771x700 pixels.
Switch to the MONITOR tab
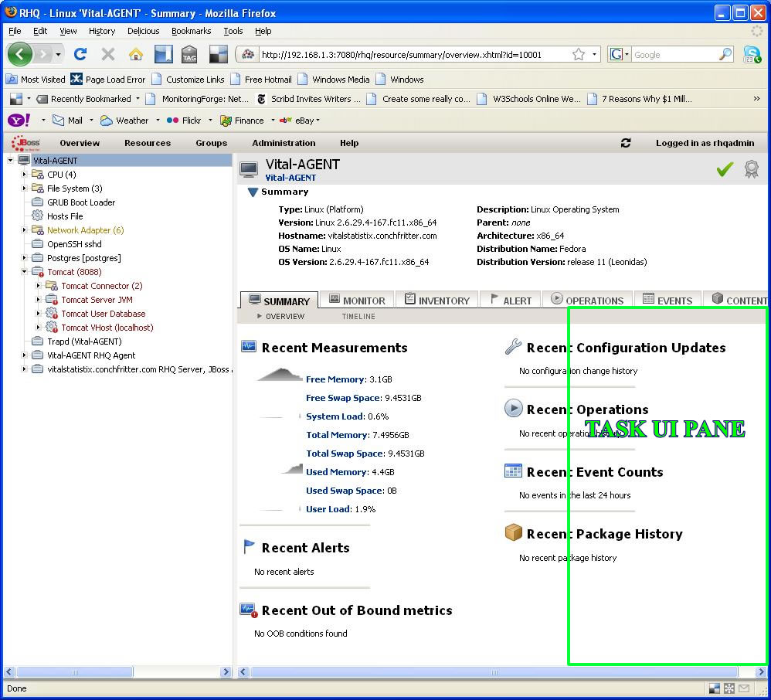coord(356,300)
